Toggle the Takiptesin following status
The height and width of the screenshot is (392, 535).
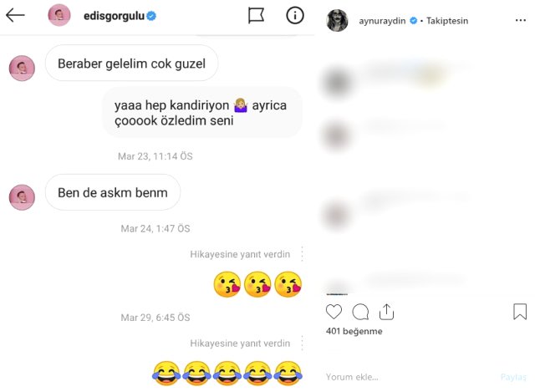(447, 21)
